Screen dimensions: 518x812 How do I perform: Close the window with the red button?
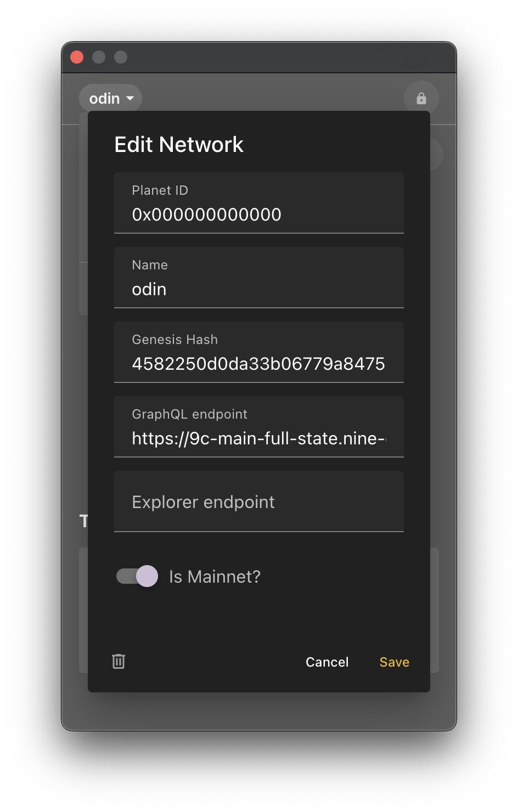(x=77, y=57)
